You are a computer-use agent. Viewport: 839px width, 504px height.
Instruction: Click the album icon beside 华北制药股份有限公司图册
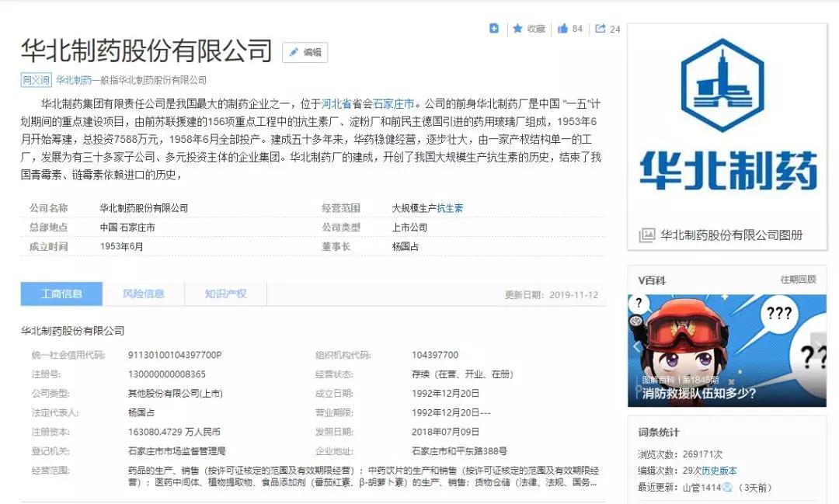(x=646, y=235)
